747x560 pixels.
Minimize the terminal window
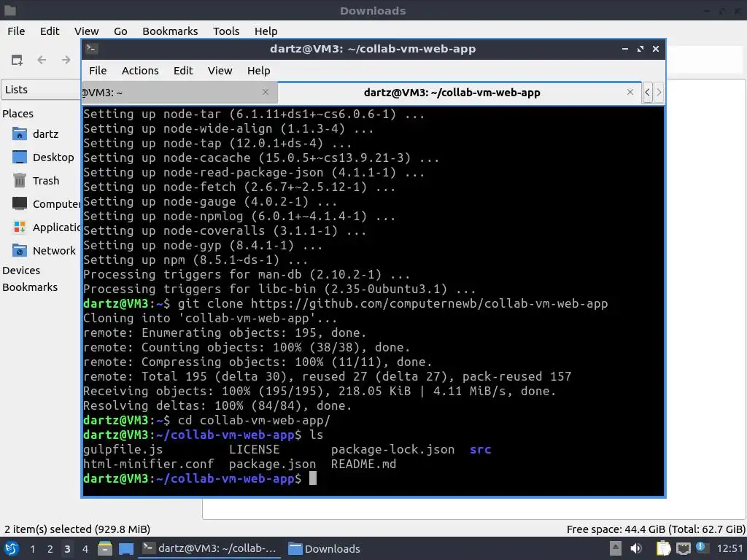625,49
